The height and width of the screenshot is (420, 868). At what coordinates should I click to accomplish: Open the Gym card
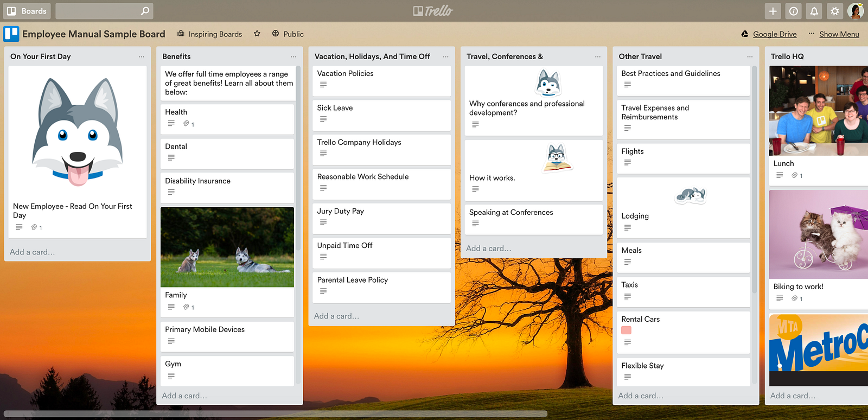(227, 371)
